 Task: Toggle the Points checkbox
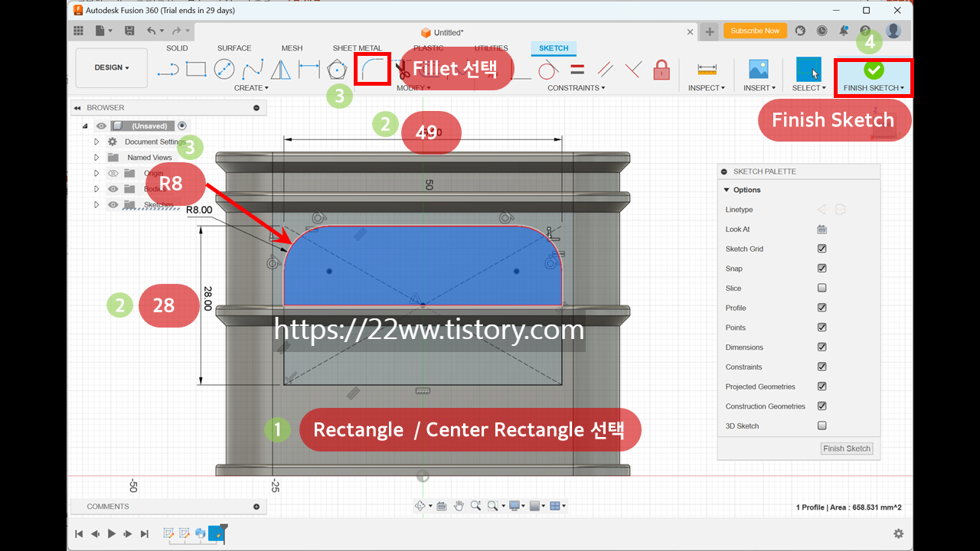pos(822,328)
